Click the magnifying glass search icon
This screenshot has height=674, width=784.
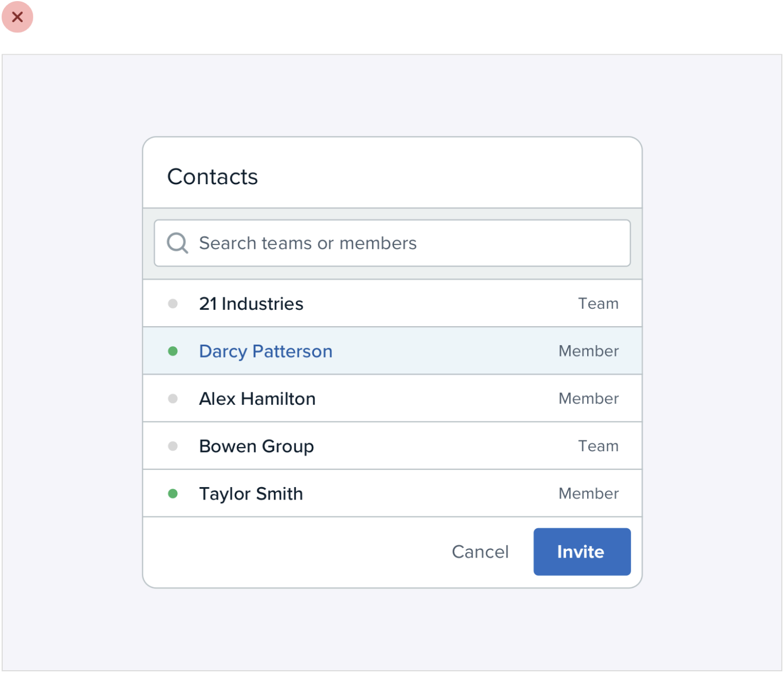(x=177, y=243)
